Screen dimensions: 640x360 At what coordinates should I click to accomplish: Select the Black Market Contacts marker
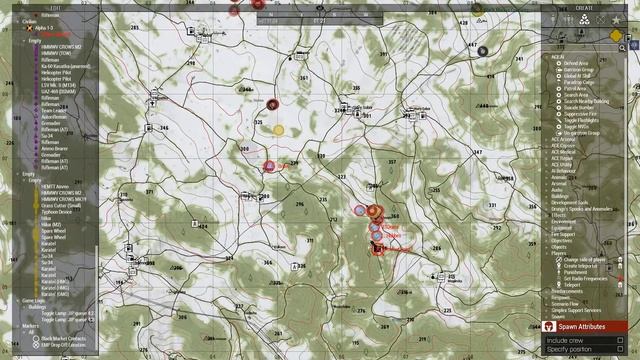point(63,339)
